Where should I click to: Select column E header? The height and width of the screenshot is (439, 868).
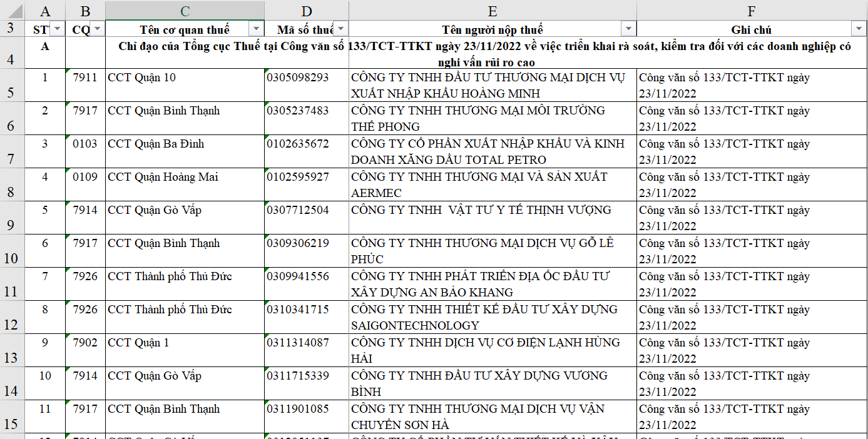click(493, 11)
